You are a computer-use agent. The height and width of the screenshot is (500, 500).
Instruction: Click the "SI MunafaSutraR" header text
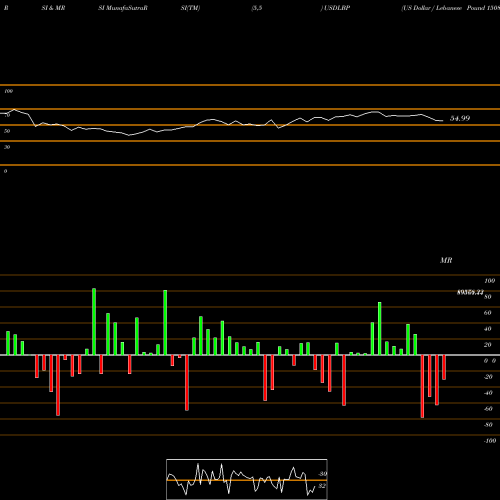coord(123,8)
